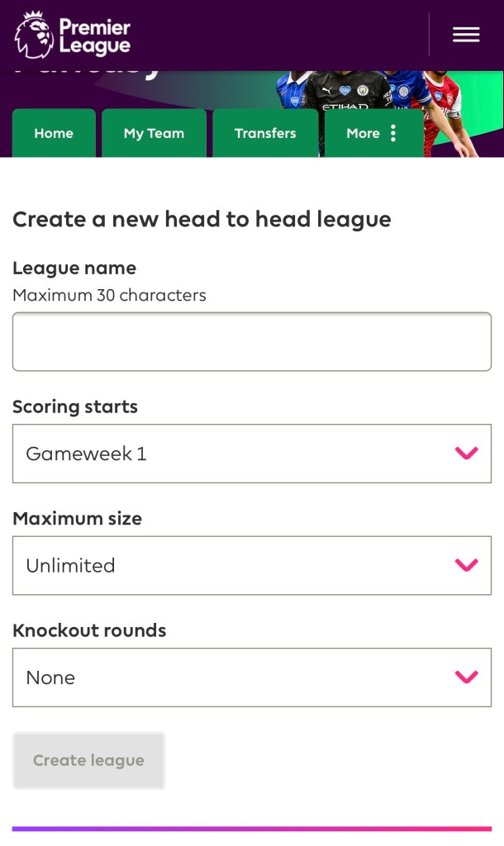Open the Scoring starts Gameweek 1 dropdown

point(231,454)
